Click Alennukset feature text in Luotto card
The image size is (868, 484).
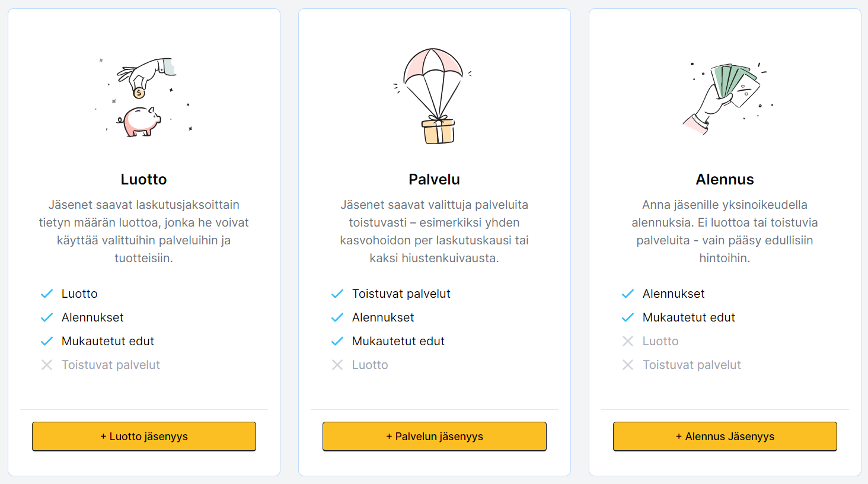pos(92,317)
